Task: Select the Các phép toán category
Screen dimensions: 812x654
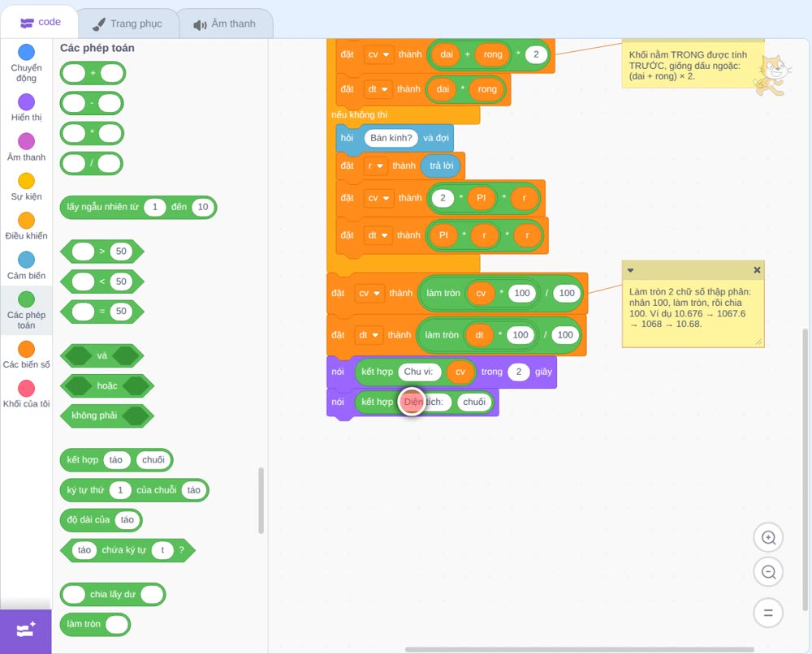Action: click(x=26, y=310)
